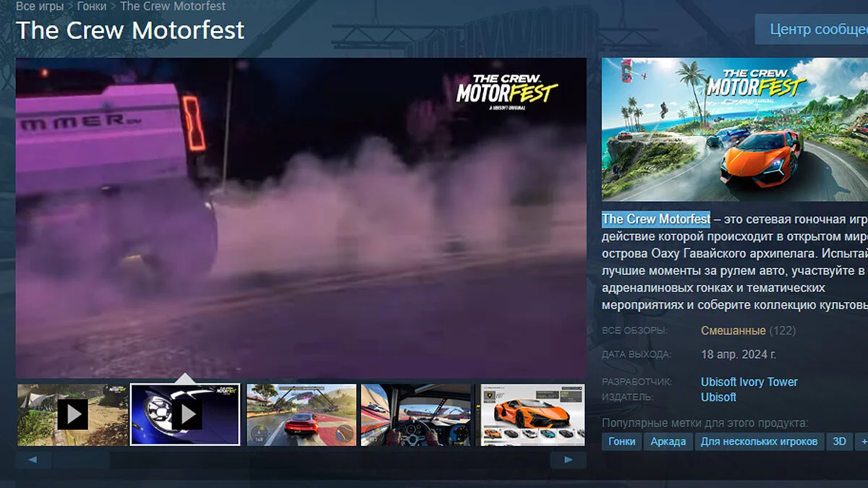868x488 pixels.
Task: Click the left arrow of thumbnail strip
Action: [34, 460]
